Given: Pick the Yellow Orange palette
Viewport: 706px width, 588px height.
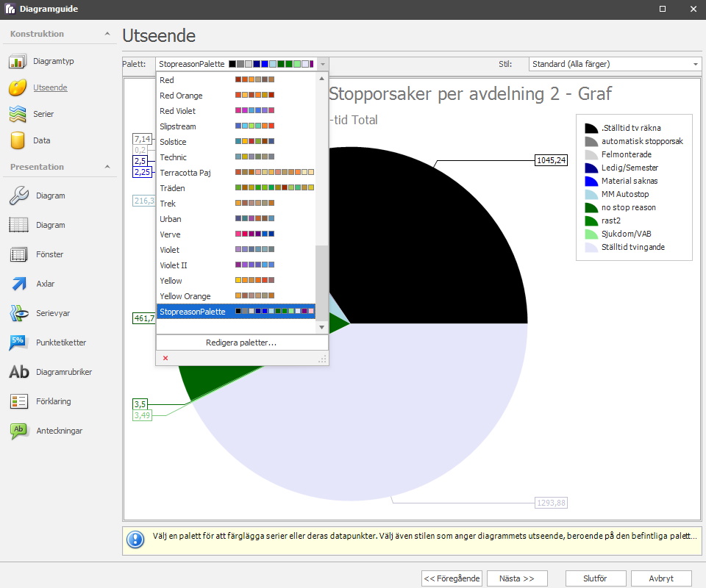Looking at the screenshot, I should tap(236, 296).
